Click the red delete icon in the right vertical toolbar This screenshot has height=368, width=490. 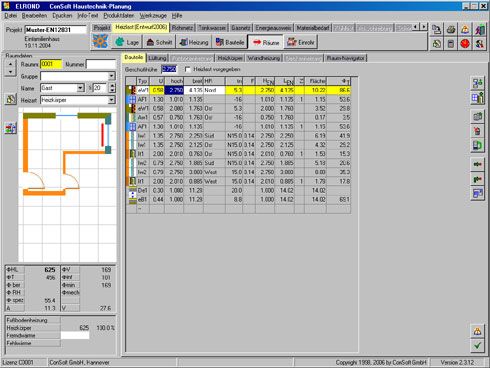(x=477, y=131)
